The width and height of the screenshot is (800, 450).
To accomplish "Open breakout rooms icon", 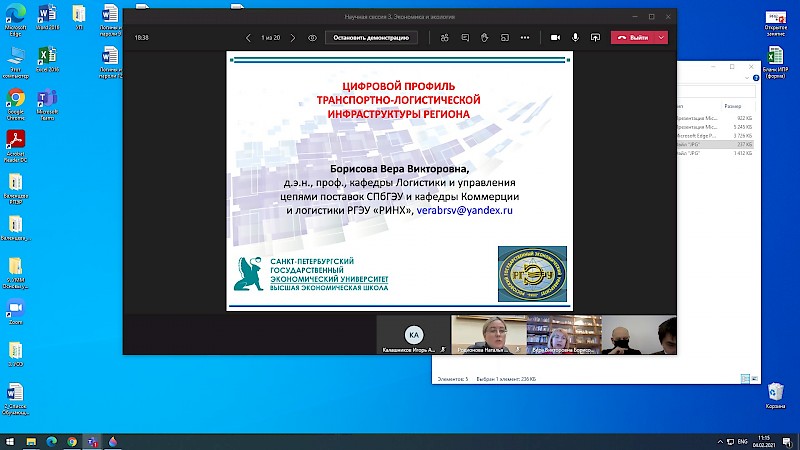I will pos(504,38).
